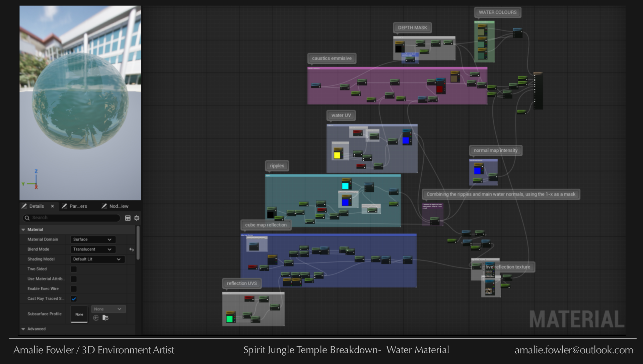
Task: Reset Blend Mode to default with arrow icon
Action: pos(131,249)
